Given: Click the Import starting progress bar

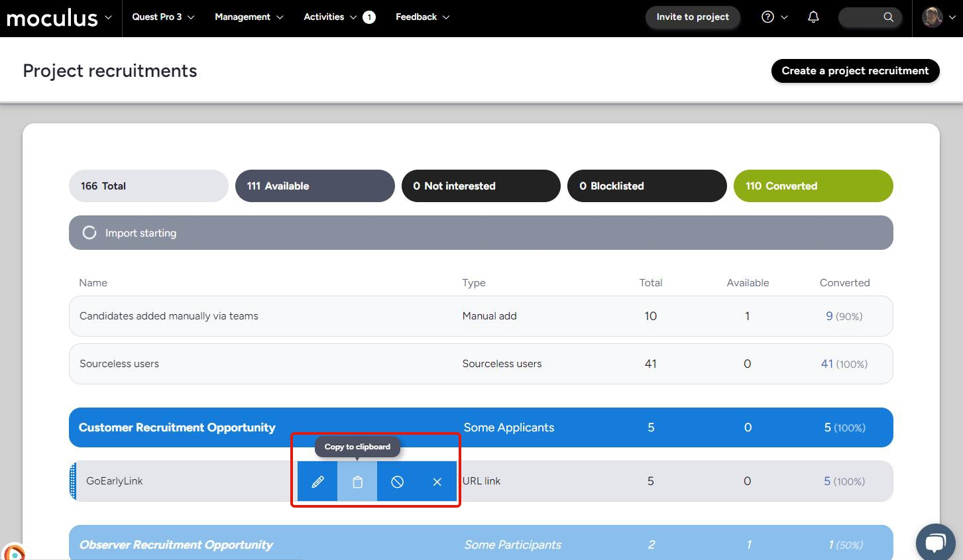Looking at the screenshot, I should pyautogui.click(x=481, y=233).
